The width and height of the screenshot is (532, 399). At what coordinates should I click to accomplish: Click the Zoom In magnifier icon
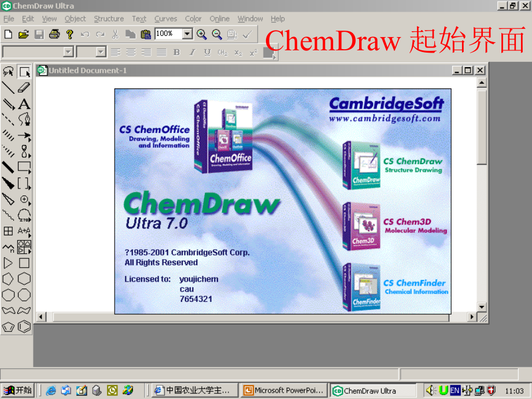(x=201, y=34)
